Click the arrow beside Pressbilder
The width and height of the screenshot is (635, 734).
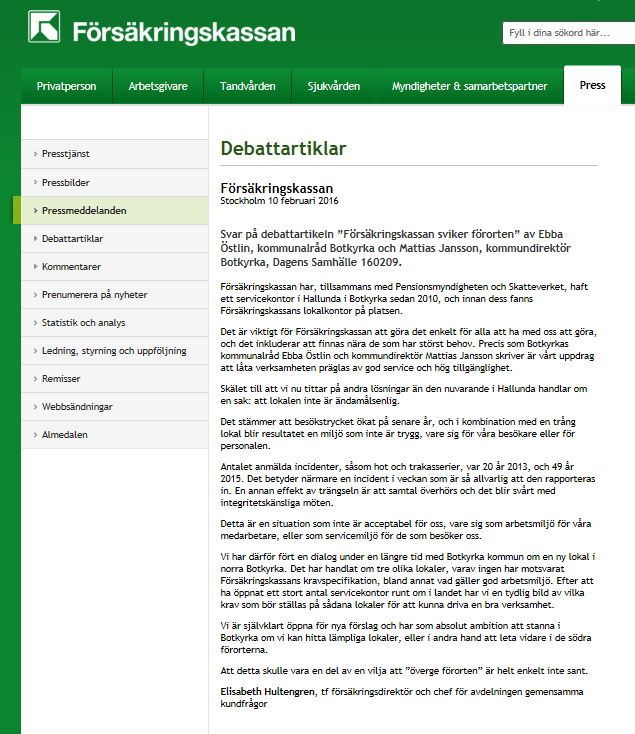35,182
